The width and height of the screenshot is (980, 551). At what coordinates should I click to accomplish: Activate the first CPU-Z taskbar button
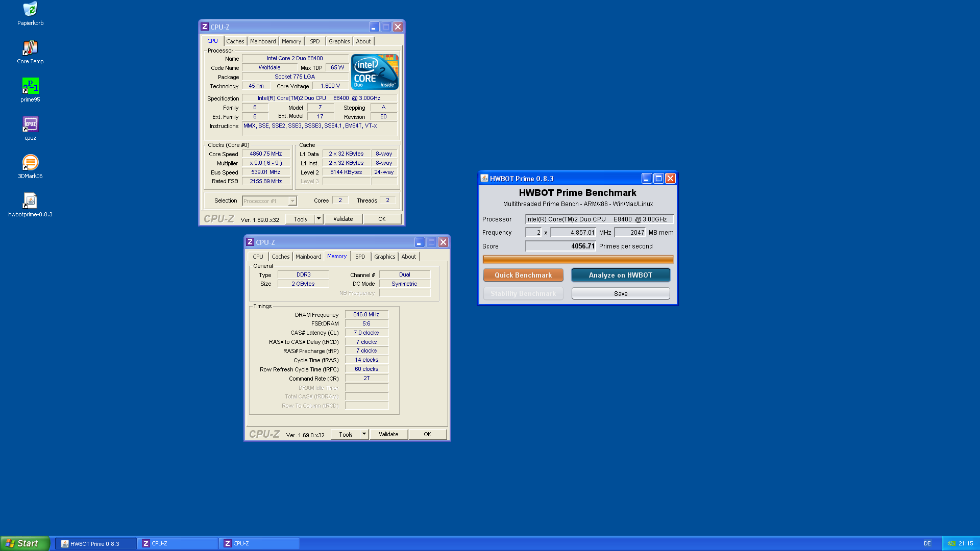177,543
